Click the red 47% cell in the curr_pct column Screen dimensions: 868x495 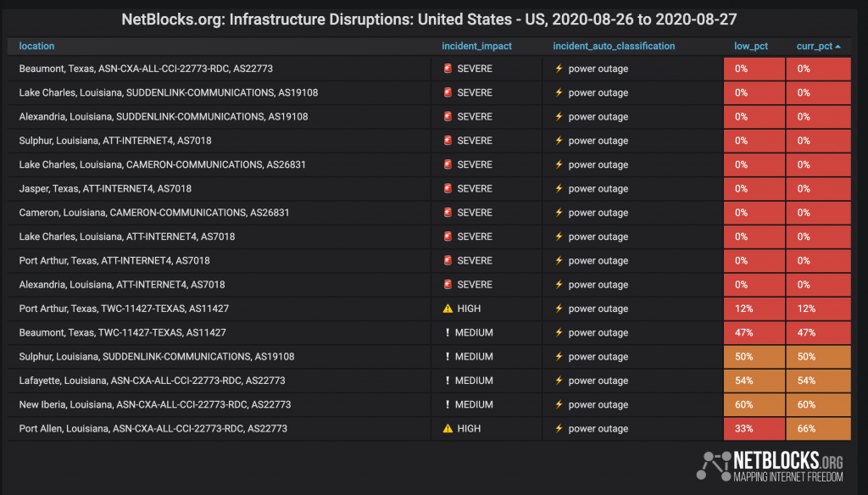tap(818, 333)
